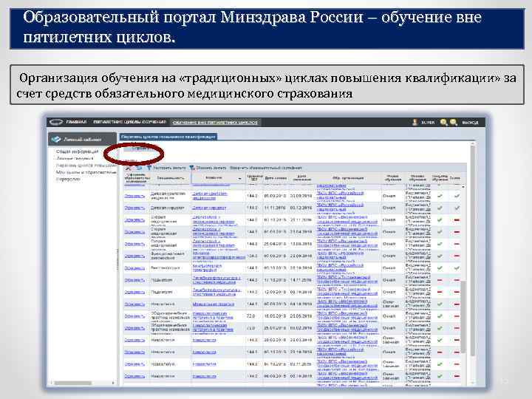Select the Перечень циклов повышения квалификации tab
532x399 pixels.
click(168, 137)
